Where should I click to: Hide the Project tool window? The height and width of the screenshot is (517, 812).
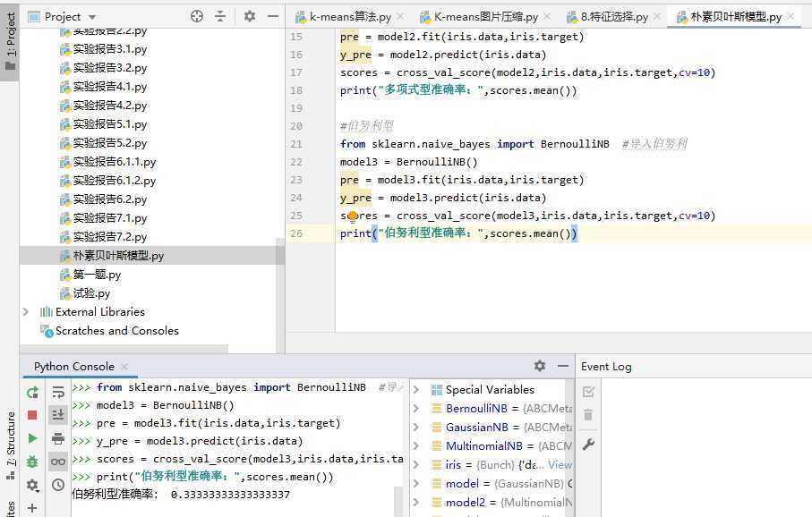coord(273,17)
